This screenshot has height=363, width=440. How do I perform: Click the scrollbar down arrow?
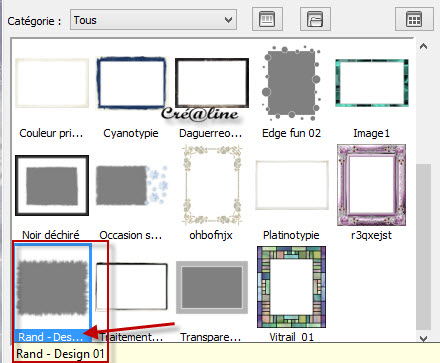tap(423, 338)
